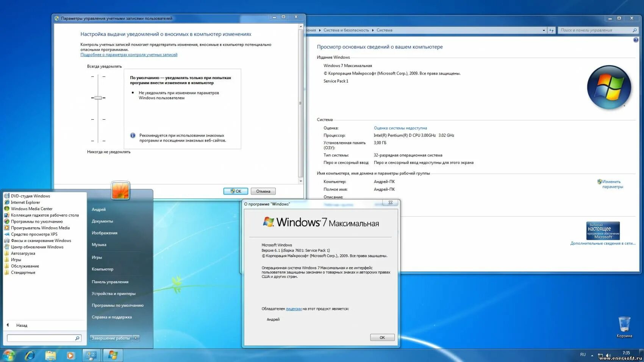Open the Explorer folder icon on the taskbar
Image resolution: width=644 pixels, height=362 pixels.
(50, 355)
